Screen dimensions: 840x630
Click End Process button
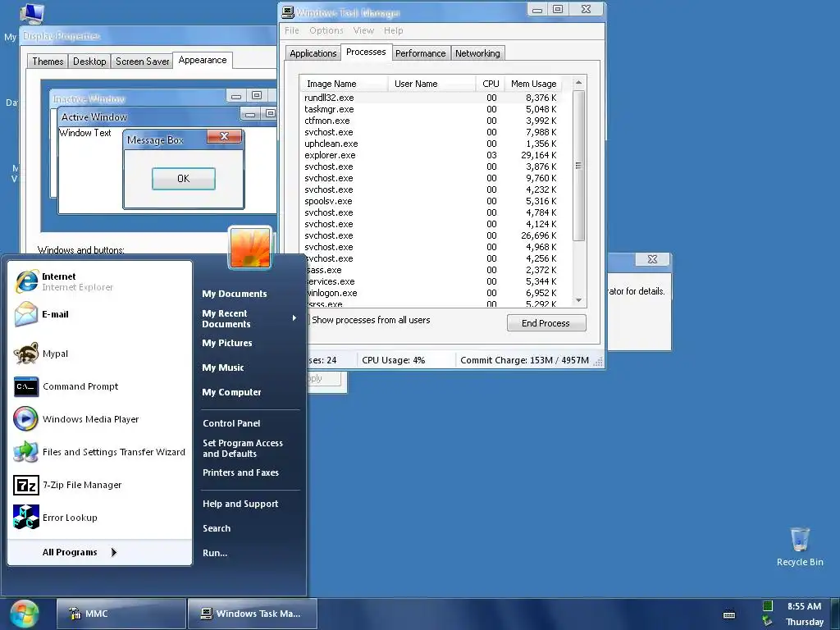[546, 323]
